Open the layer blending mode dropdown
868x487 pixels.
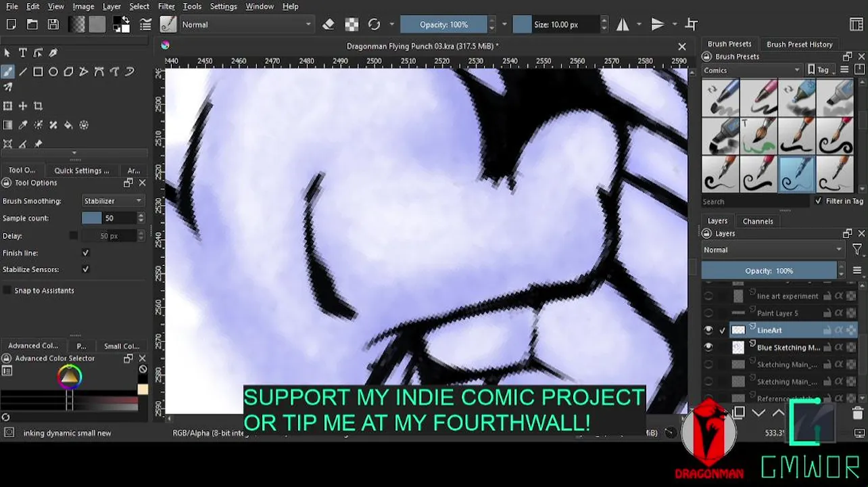[x=773, y=250]
